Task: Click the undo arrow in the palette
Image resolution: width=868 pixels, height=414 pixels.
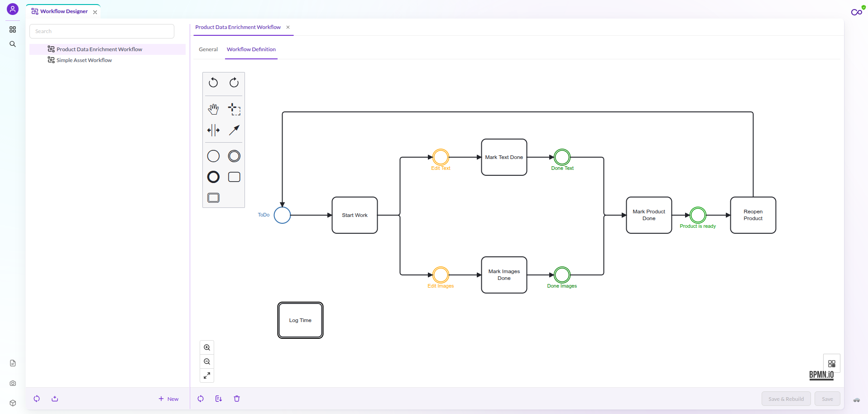Action: (213, 82)
